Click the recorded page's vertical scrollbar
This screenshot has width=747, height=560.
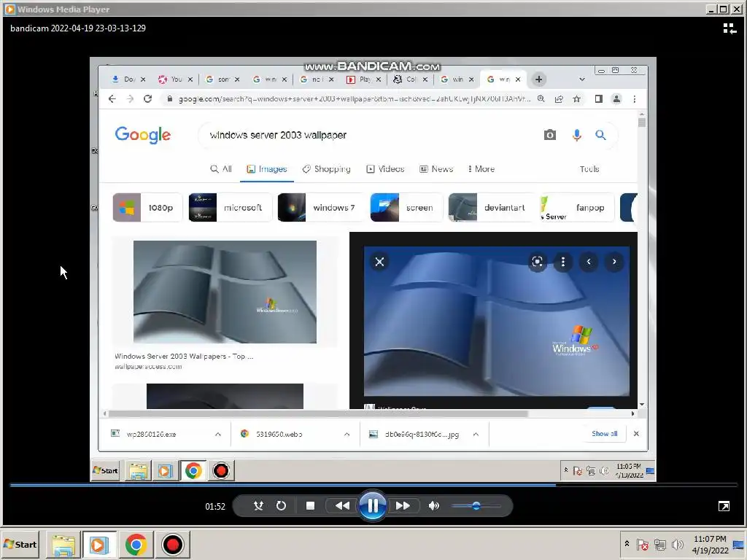click(642, 122)
